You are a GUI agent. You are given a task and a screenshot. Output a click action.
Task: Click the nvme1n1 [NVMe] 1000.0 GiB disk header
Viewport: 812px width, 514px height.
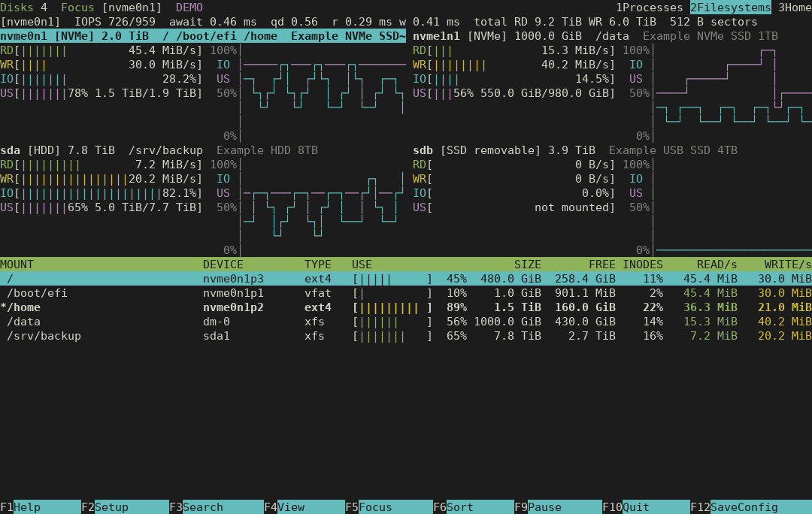pyautogui.click(x=595, y=36)
